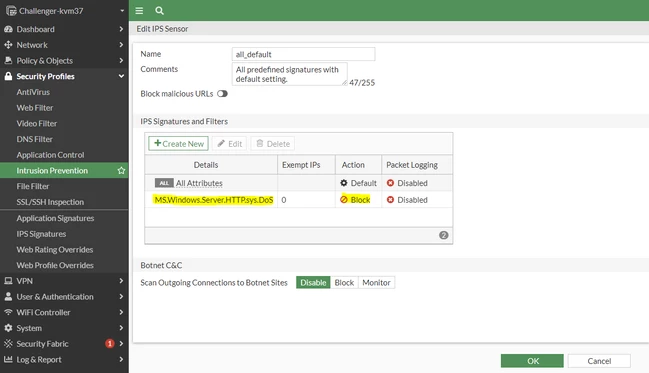649x373 pixels.
Task: Click the Name field all_default
Action: tap(303, 54)
